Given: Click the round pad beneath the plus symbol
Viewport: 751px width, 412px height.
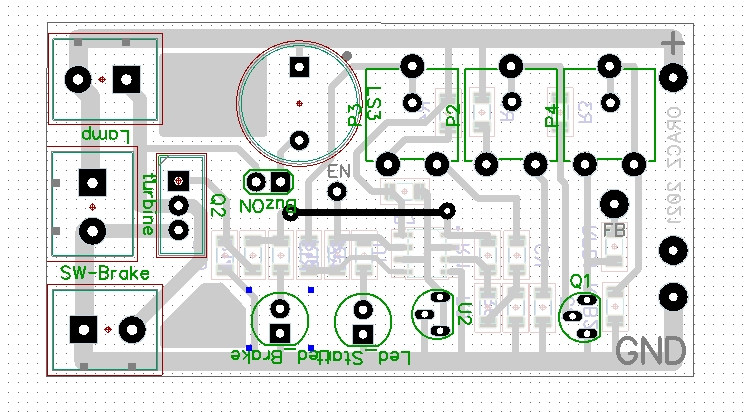Looking at the screenshot, I should tap(673, 78).
